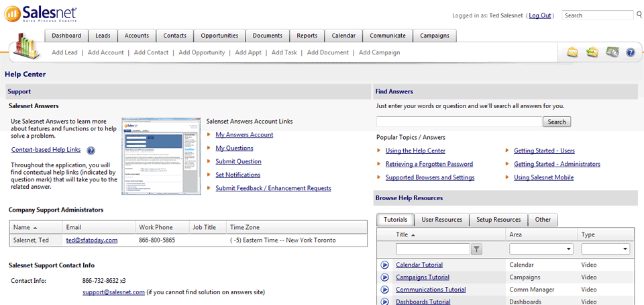Click Add Lead shortcut

(x=64, y=52)
